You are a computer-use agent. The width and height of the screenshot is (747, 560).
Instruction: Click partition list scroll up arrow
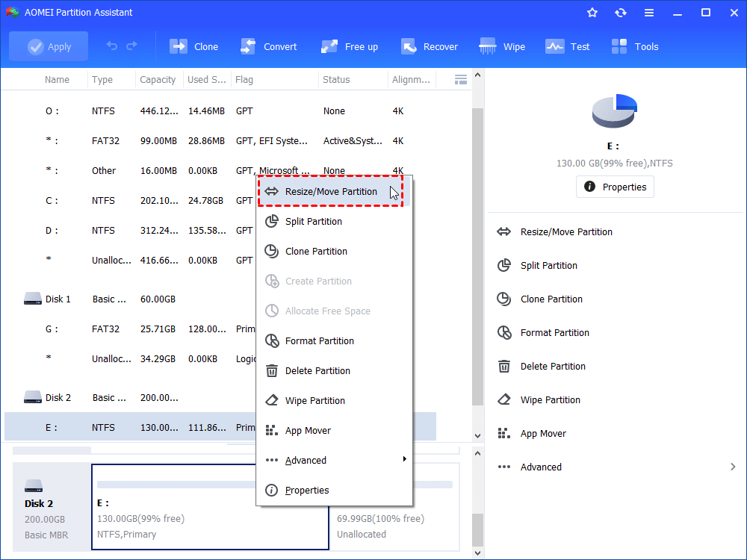(477, 75)
